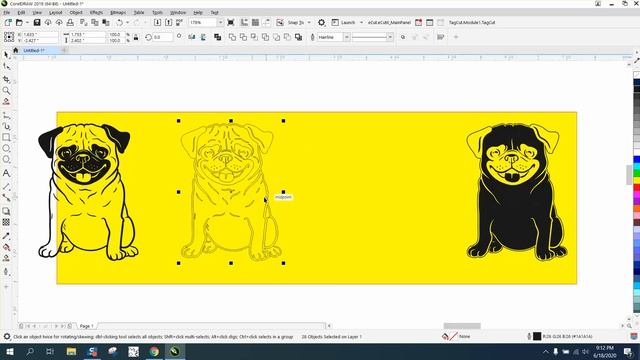Open File Explorer from taskbar
Image resolution: width=640 pixels, height=360 pixels.
[71, 351]
